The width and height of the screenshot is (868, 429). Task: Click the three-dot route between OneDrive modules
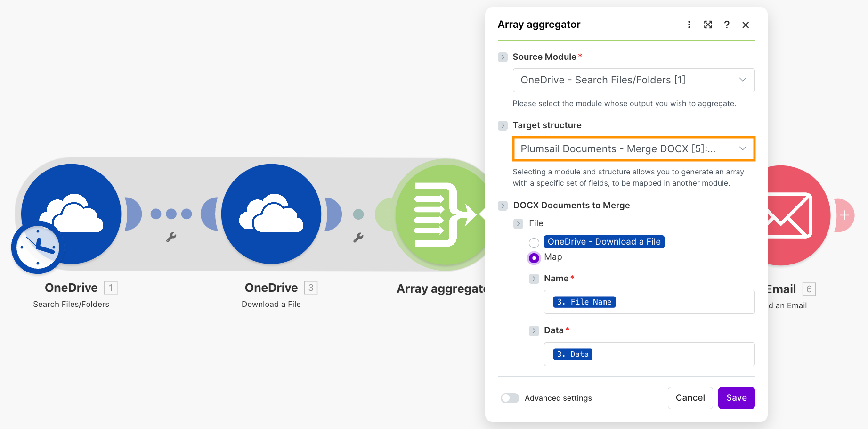171,214
